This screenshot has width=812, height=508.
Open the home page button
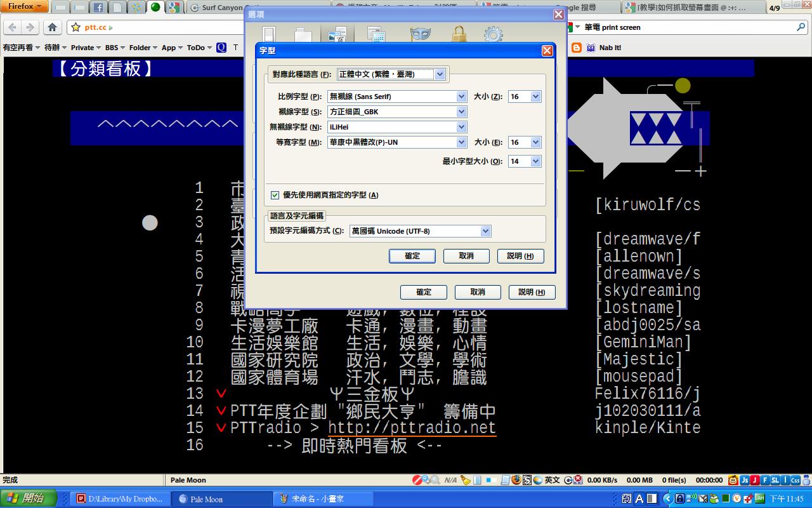pyautogui.click(x=53, y=27)
